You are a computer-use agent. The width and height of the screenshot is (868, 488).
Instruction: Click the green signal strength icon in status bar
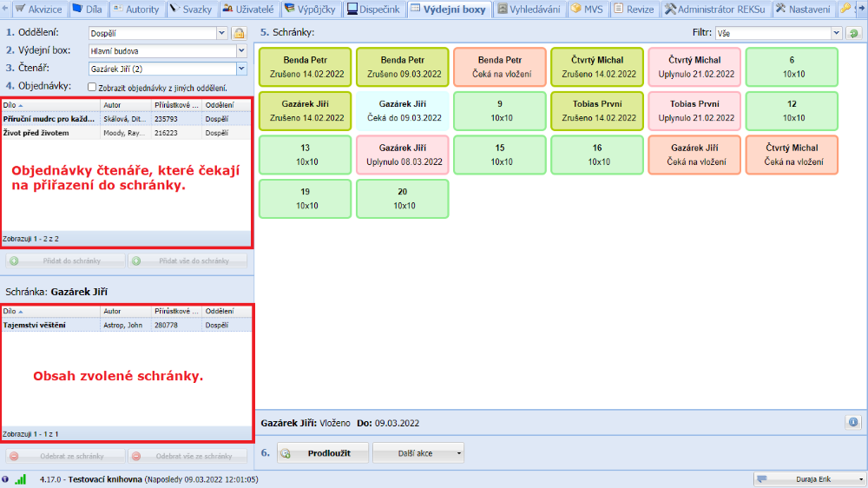pos(21,478)
